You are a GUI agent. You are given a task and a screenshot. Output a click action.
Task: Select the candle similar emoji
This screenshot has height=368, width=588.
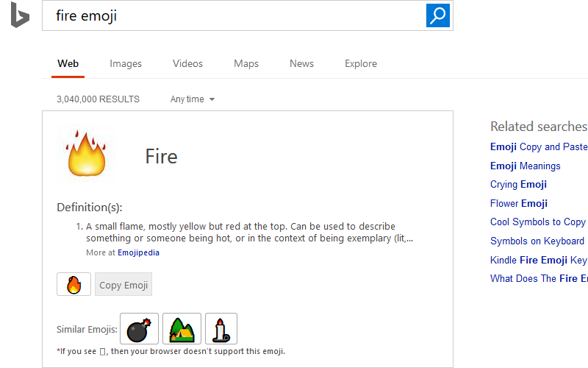tap(221, 328)
